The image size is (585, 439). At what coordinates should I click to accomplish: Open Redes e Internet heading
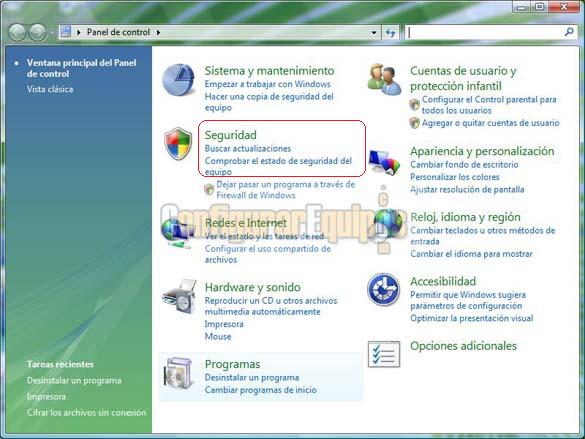coord(245,223)
